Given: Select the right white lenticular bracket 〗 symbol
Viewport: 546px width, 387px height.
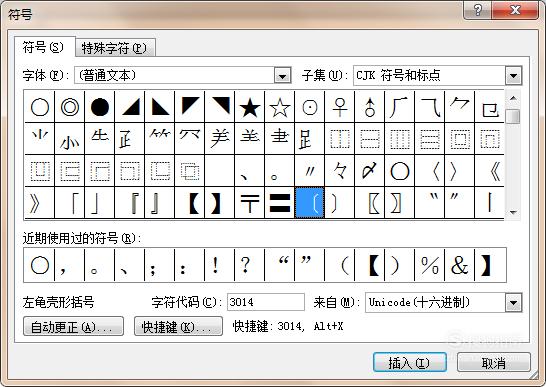Looking at the screenshot, I should point(399,203).
